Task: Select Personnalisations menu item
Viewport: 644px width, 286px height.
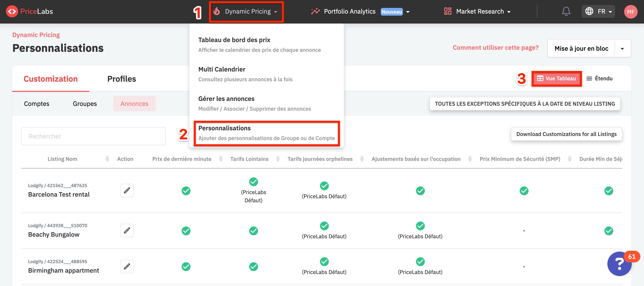Action: point(266,133)
